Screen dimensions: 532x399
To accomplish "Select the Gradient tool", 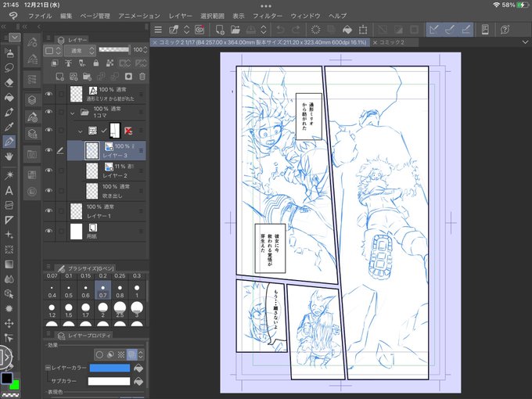I will [9, 264].
